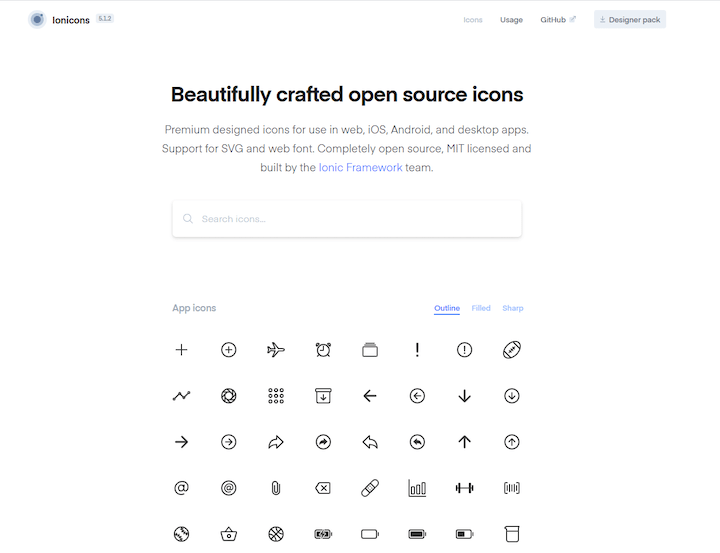Click the barbell icon
The height and width of the screenshot is (553, 720).
tap(464, 488)
